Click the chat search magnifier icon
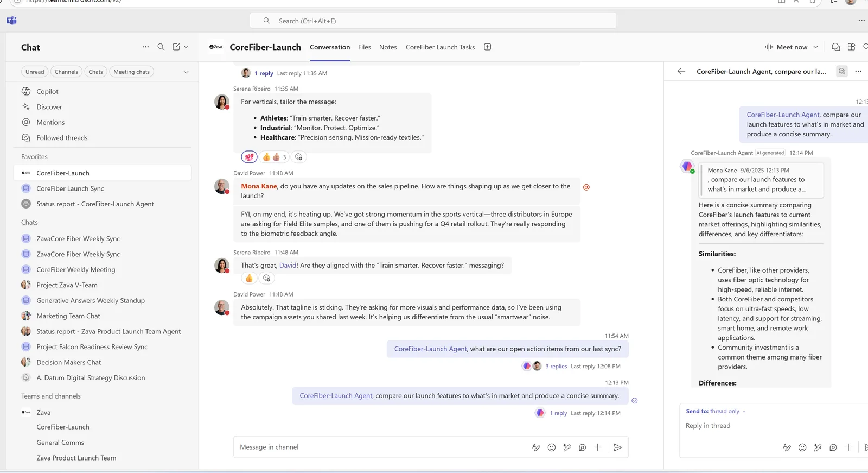Image resolution: width=868 pixels, height=473 pixels. tap(161, 47)
